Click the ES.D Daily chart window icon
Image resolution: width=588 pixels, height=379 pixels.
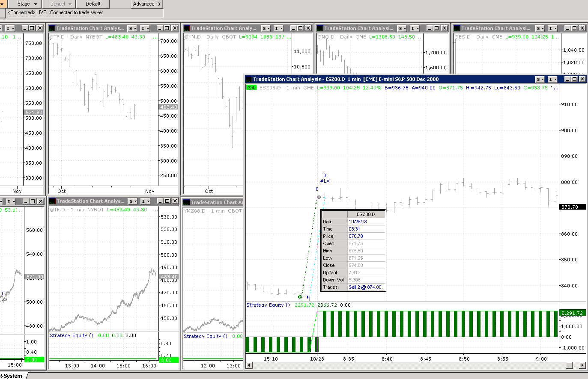[457, 28]
